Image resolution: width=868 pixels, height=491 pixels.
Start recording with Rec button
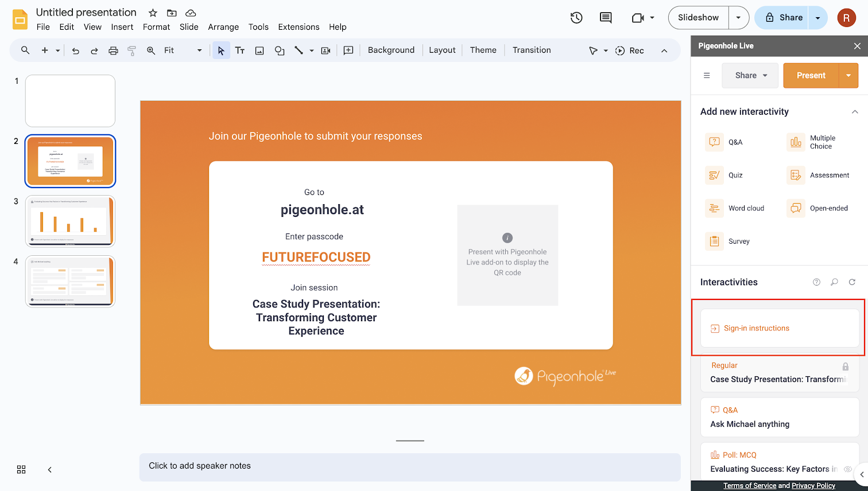click(x=630, y=50)
